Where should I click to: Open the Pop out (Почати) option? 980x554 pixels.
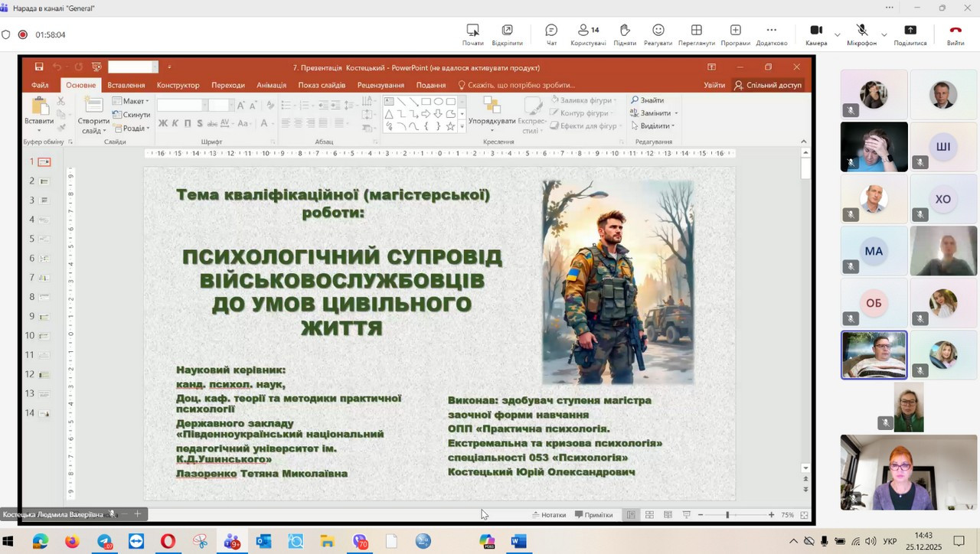(x=472, y=34)
